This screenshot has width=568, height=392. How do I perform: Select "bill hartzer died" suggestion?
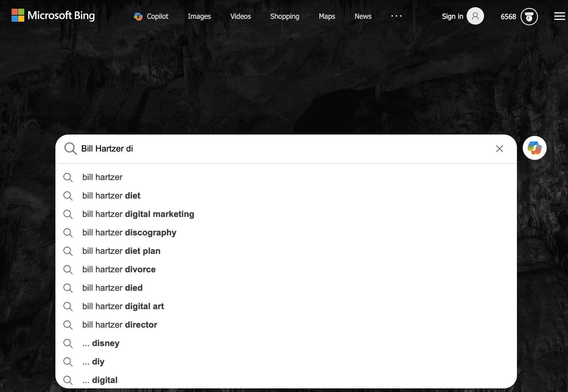tap(286, 288)
